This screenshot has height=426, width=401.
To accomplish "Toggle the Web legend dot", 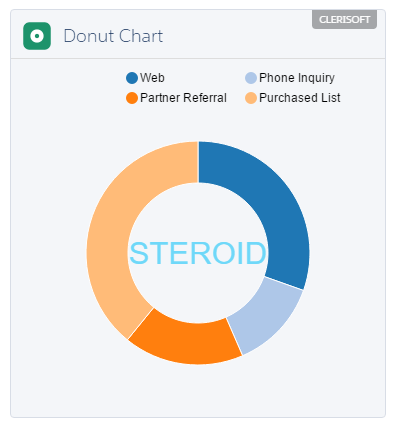I will 132,78.
